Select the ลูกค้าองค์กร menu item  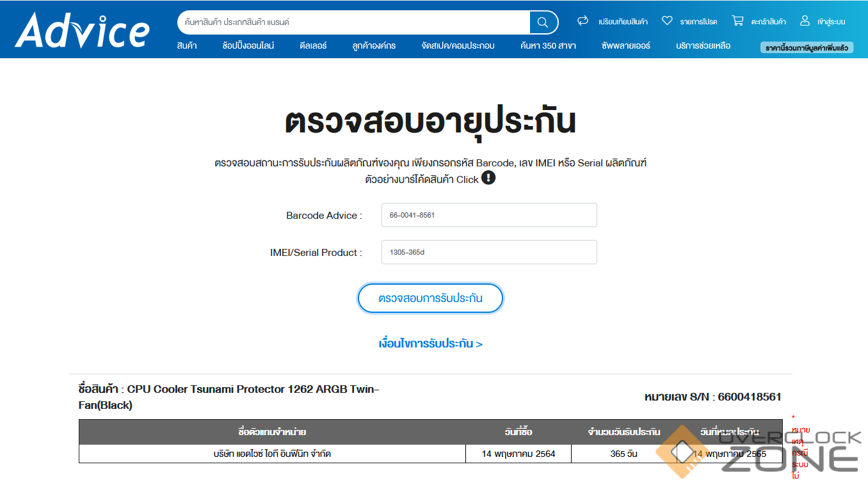pos(374,45)
